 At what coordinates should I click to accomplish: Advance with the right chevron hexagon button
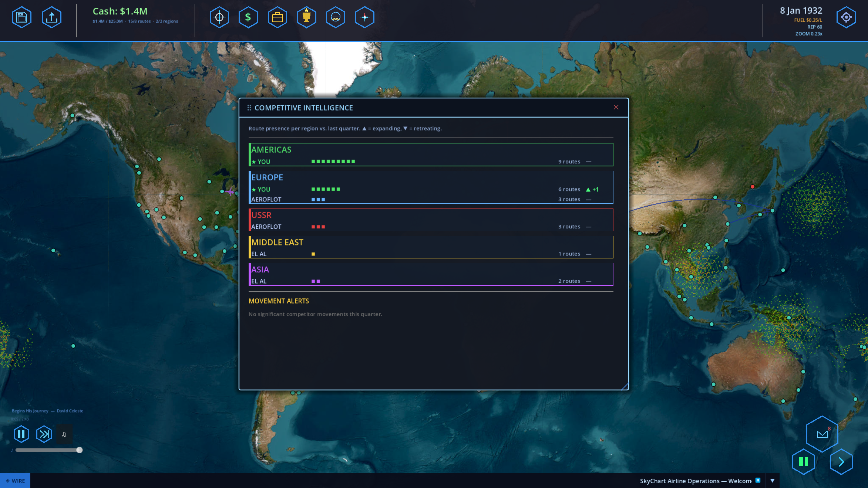point(841,461)
